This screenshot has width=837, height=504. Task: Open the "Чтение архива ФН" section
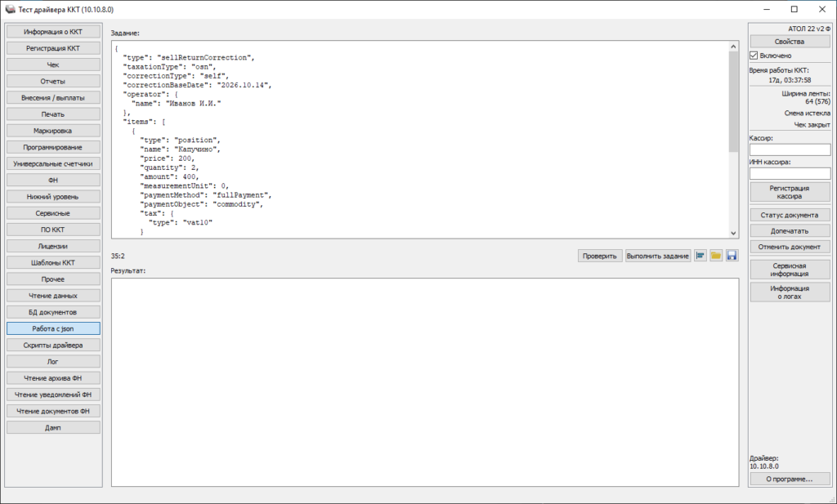pyautogui.click(x=53, y=379)
